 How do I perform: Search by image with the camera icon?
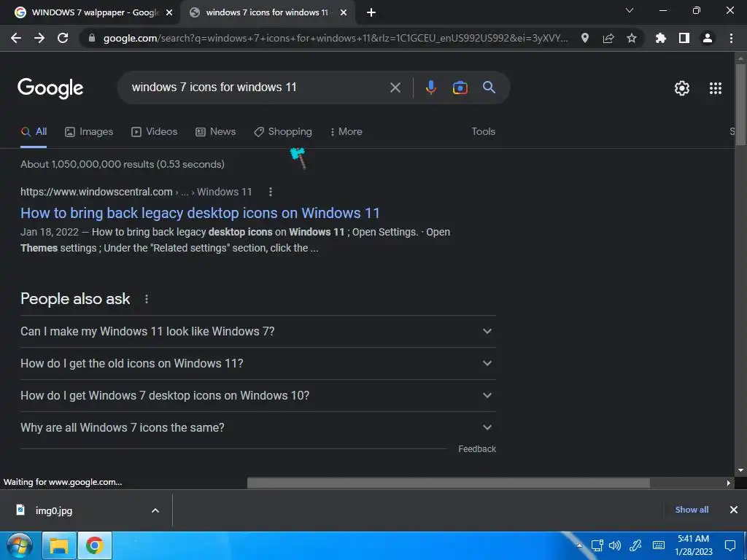[x=460, y=87]
